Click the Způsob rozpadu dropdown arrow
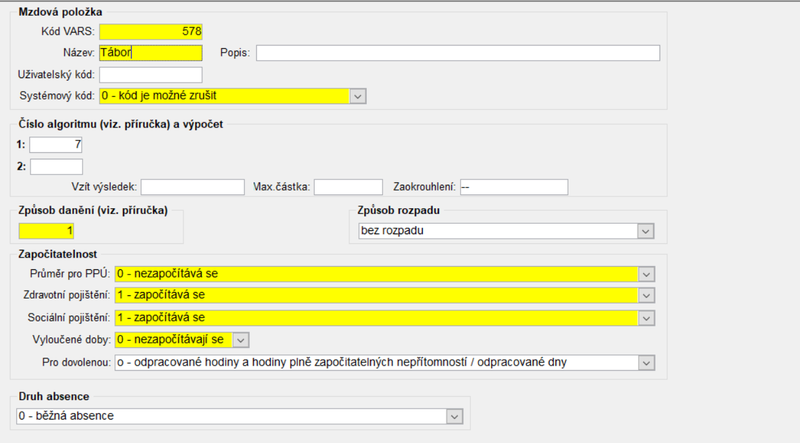This screenshot has height=443, width=800. pos(645,231)
